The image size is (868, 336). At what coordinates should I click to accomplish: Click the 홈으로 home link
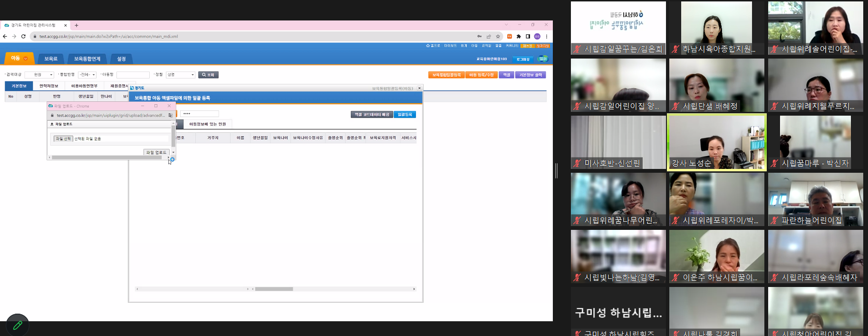[x=433, y=46]
